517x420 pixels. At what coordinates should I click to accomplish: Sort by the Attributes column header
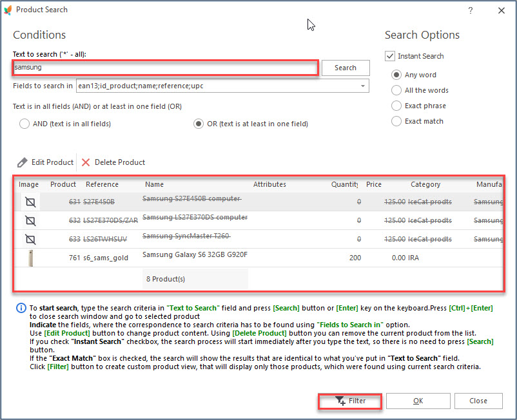click(x=269, y=184)
